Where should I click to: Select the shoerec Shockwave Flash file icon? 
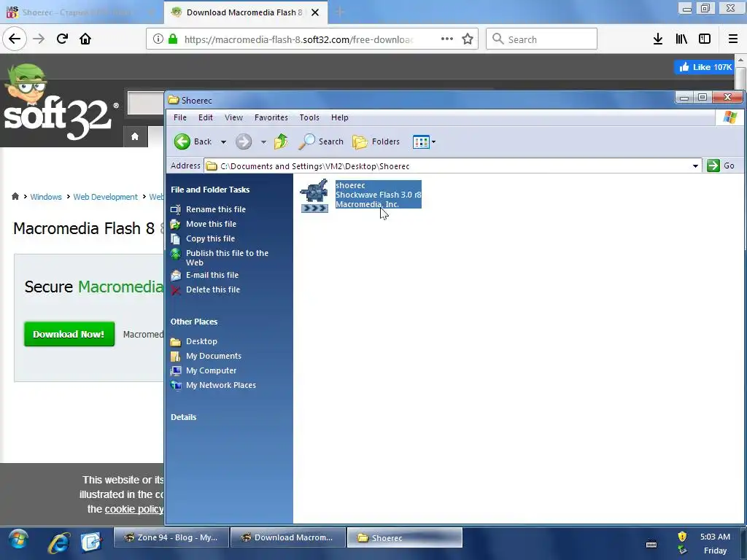coord(314,195)
